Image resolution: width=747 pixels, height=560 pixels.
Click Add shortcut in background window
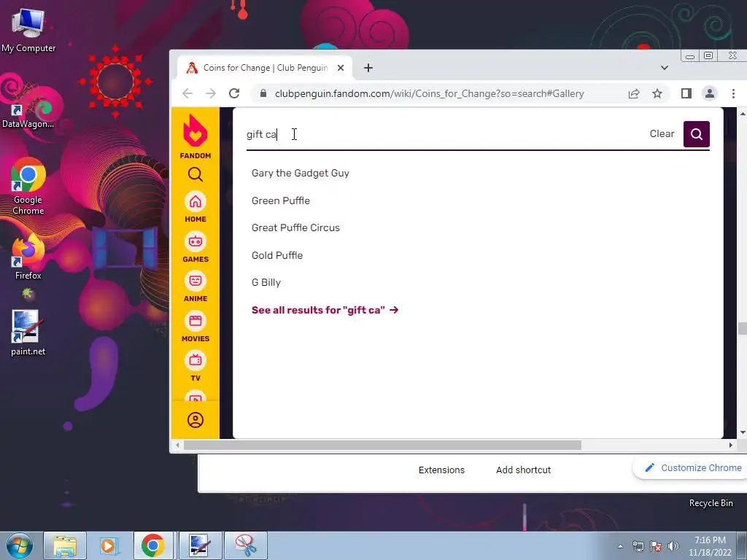523,470
